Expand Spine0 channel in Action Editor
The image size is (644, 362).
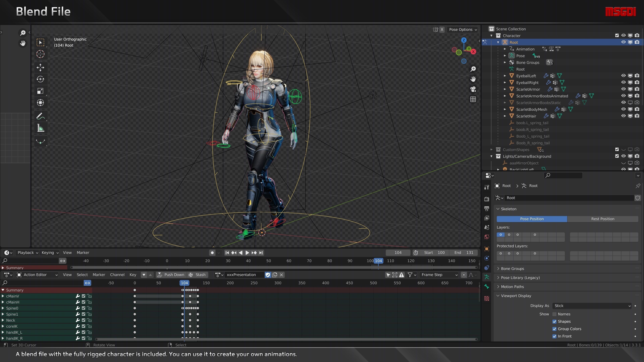[x=3, y=308]
